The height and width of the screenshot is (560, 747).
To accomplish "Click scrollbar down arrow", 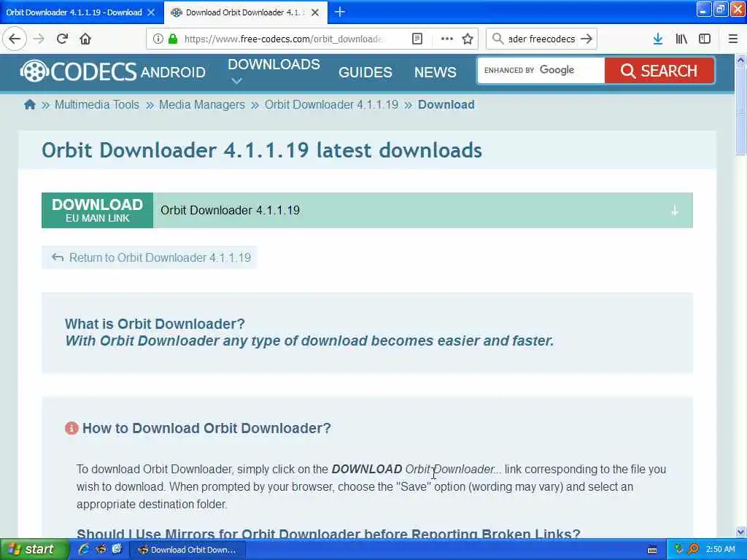I will click(x=740, y=532).
